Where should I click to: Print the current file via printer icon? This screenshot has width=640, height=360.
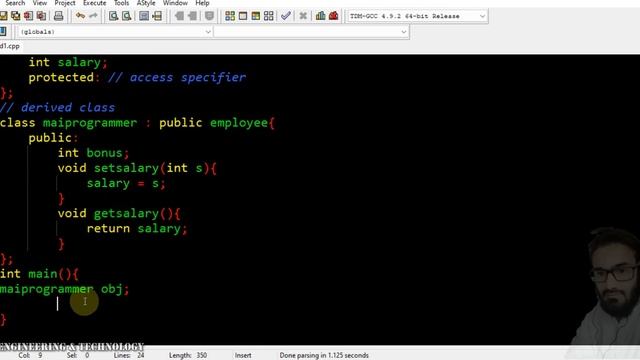click(58, 16)
